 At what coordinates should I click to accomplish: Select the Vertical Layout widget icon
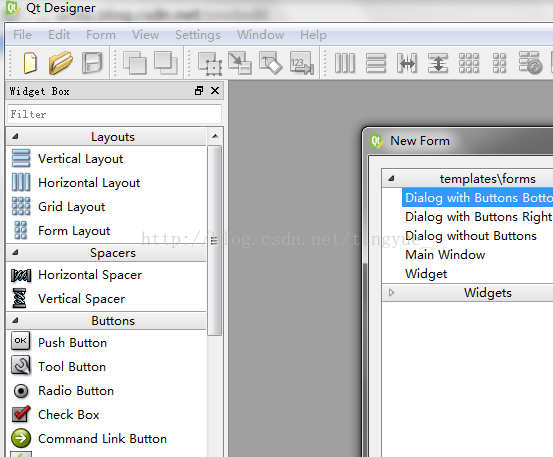coord(21,158)
